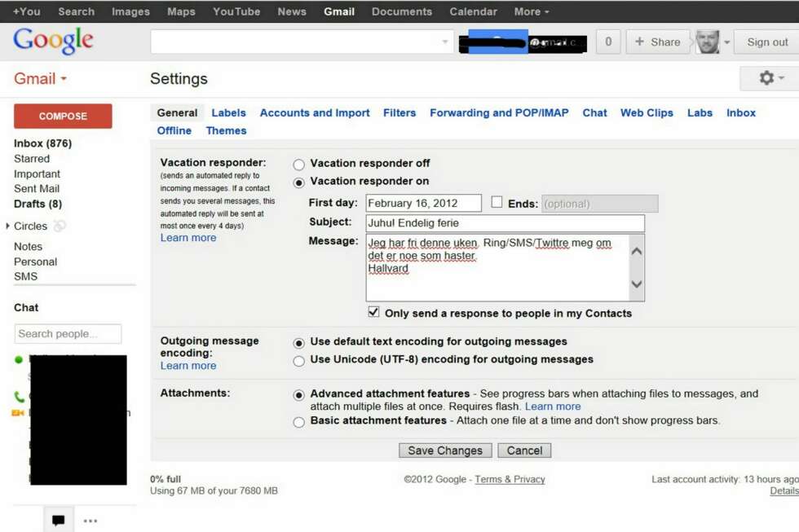Select Basic attachment features
This screenshot has width=799, height=532.
[x=299, y=422]
